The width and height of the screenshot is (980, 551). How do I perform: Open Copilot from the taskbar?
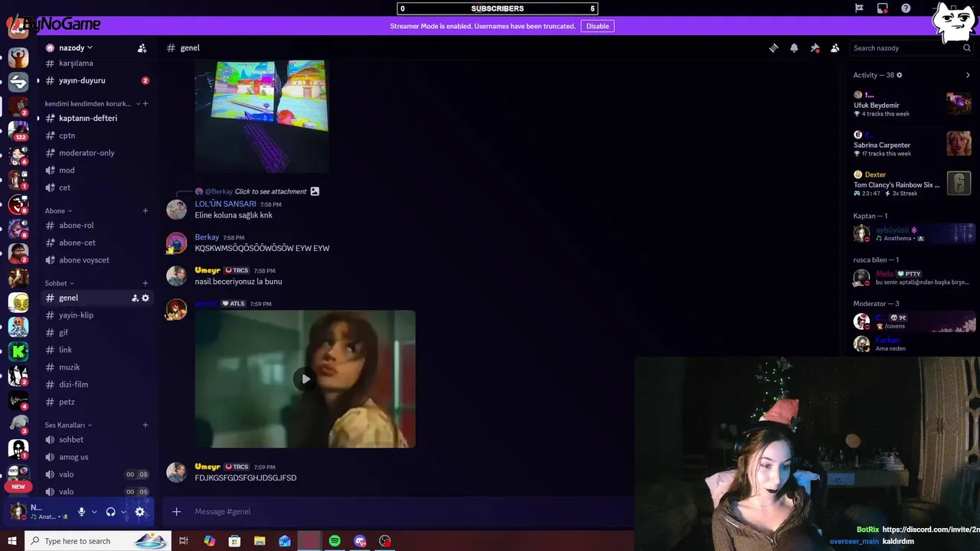point(210,541)
